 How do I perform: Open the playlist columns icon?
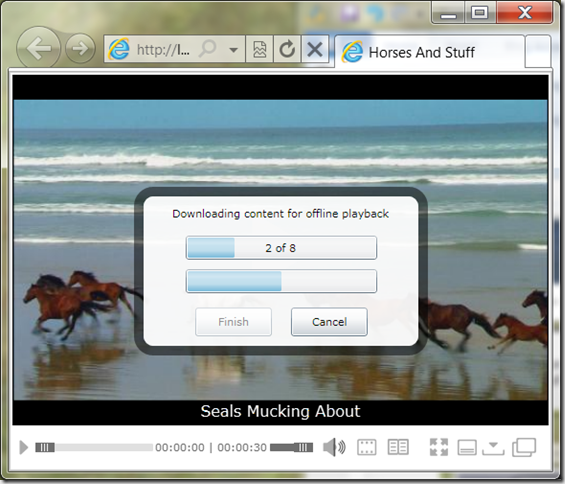(398, 447)
